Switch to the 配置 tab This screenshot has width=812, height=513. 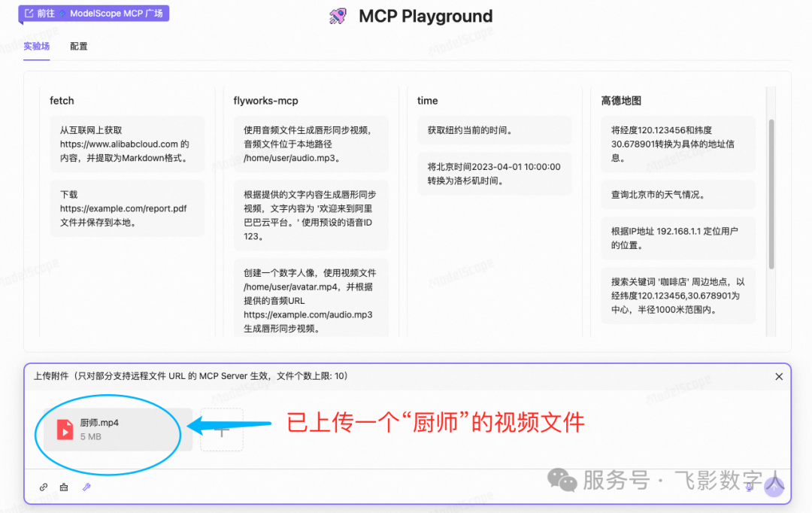pos(79,46)
